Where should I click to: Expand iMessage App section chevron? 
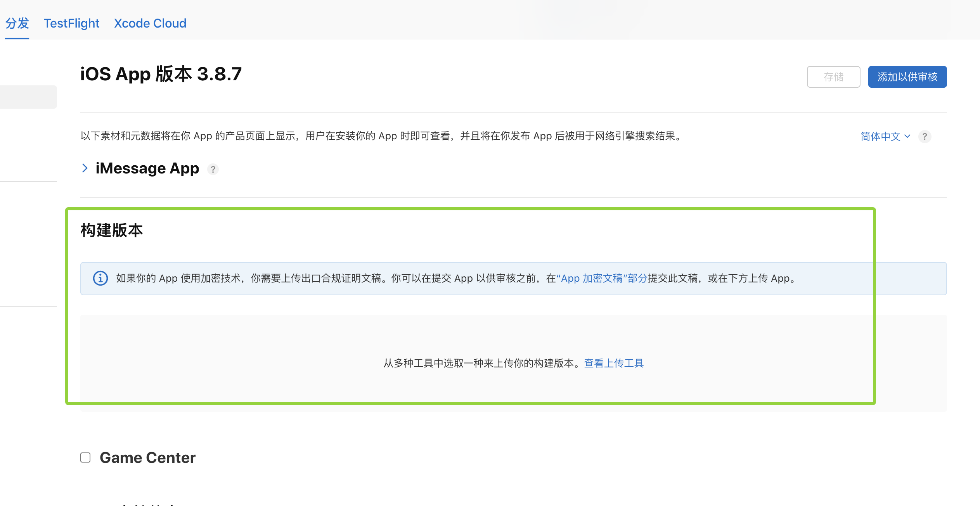pos(85,168)
